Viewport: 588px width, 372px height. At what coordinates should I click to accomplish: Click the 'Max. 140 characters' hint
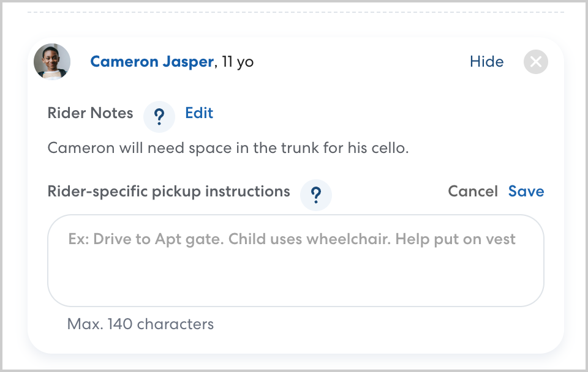tap(140, 324)
